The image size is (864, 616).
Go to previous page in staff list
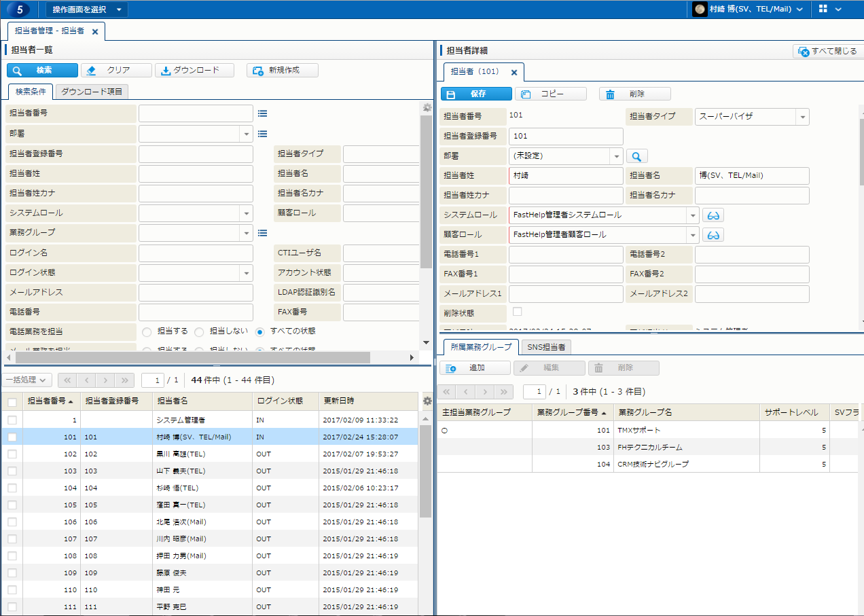(87, 380)
